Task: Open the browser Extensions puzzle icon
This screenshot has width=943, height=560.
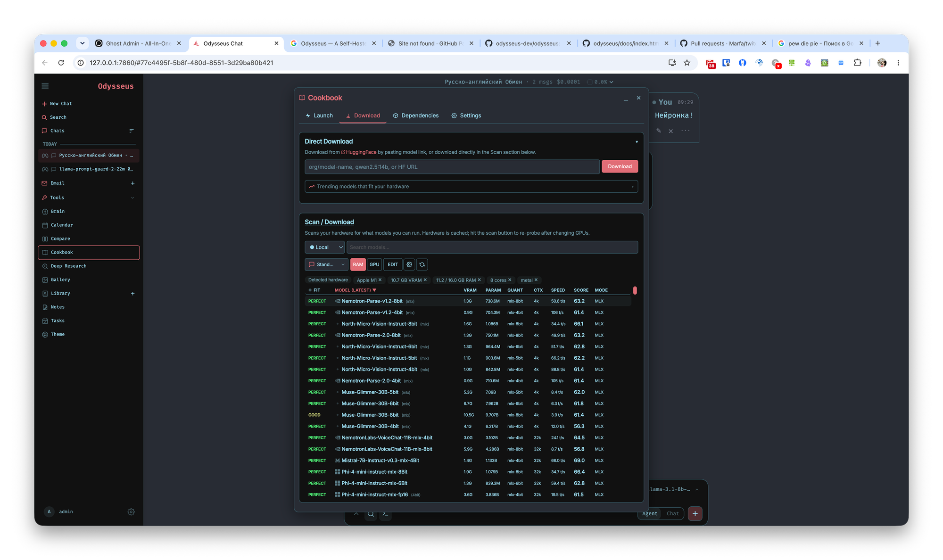Action: coord(857,63)
